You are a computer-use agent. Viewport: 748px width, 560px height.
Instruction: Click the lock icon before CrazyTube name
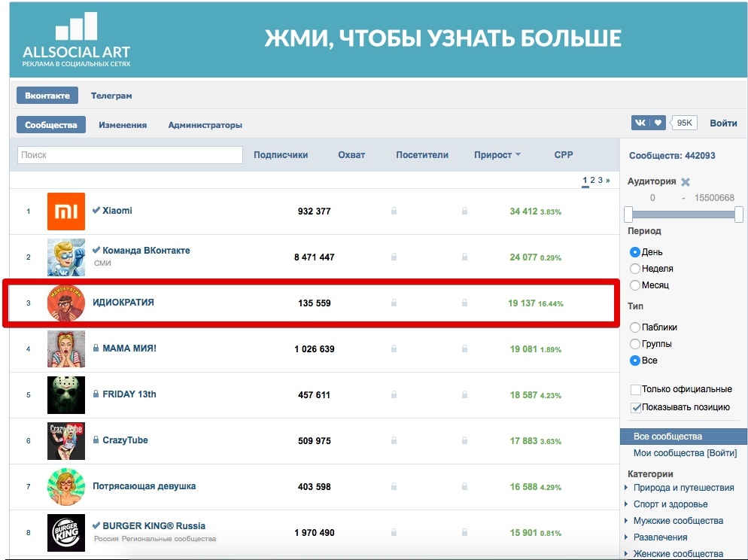(x=96, y=440)
